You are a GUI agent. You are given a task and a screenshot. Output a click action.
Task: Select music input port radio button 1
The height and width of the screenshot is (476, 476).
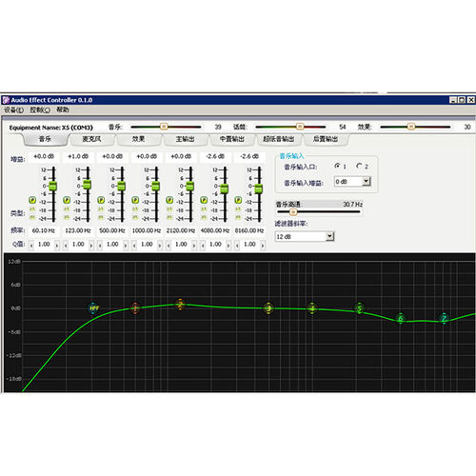pos(337,166)
